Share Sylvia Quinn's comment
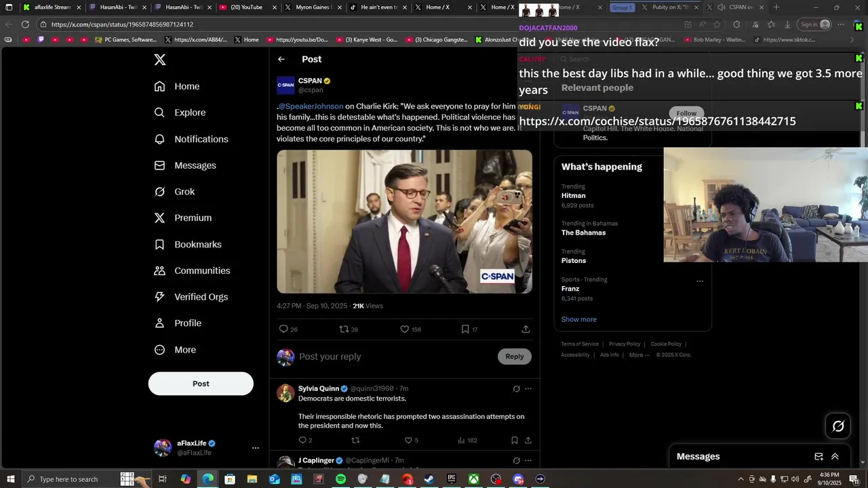 [528, 441]
